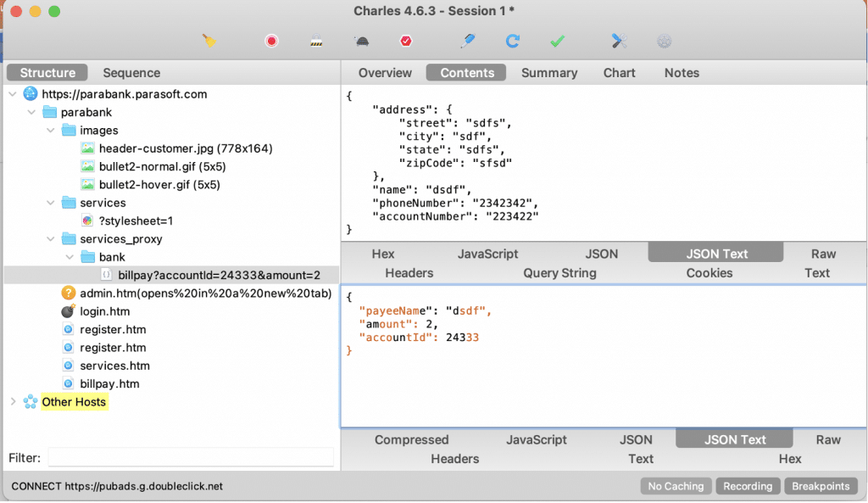Image resolution: width=868 pixels, height=503 pixels.
Task: Toggle No Caching in the status bar
Action: (x=676, y=486)
